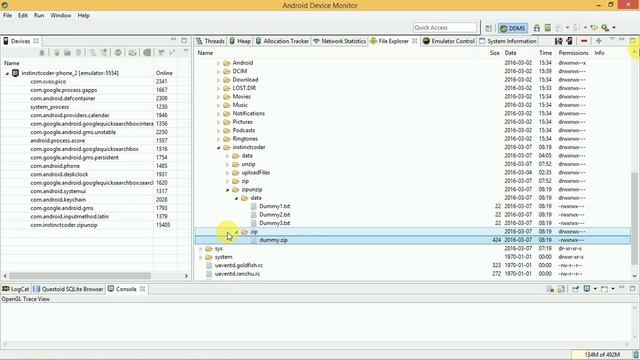Select the Pictures folder row
This screenshot has width=640, height=360.
click(x=412, y=122)
